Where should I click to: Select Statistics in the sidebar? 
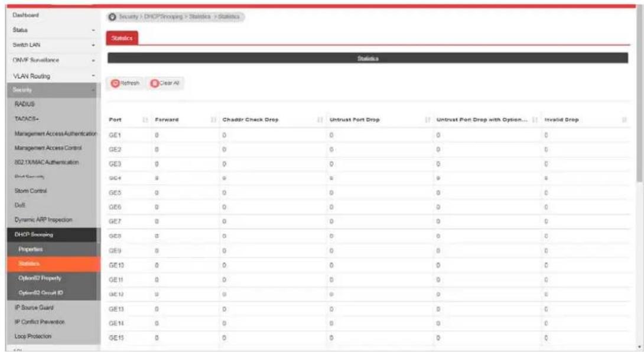coord(53,264)
